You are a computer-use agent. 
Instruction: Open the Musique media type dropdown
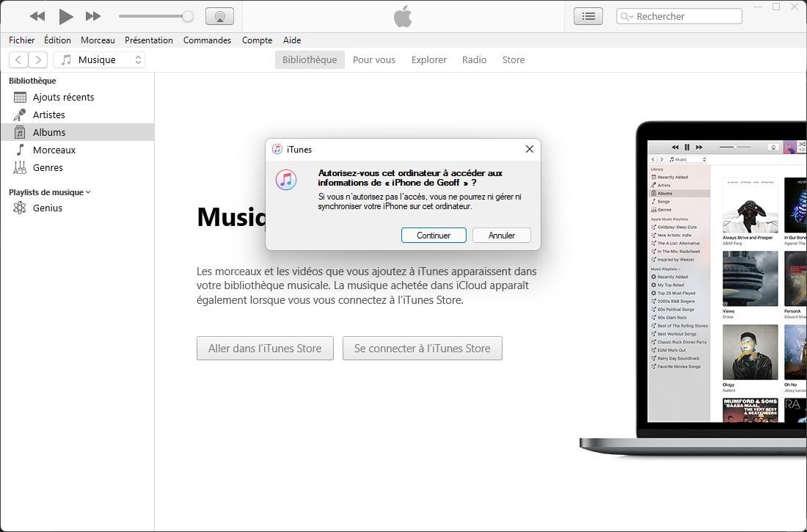99,59
